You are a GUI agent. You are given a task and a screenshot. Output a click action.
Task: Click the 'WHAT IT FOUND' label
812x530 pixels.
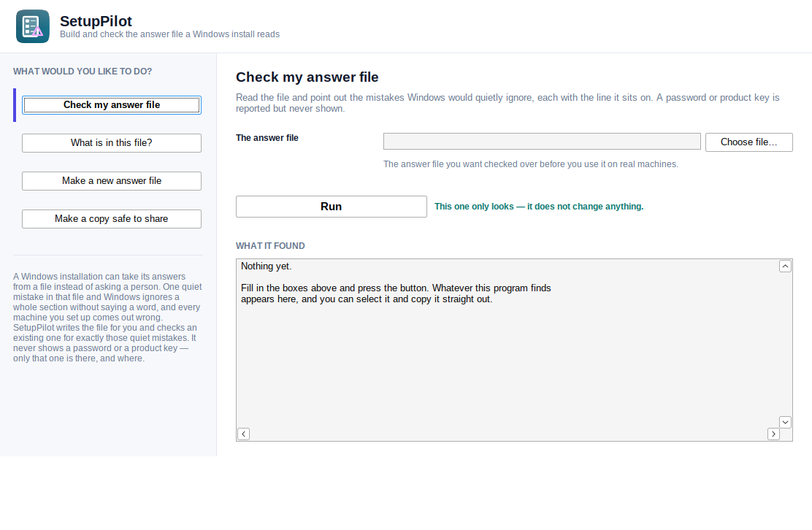tap(270, 246)
